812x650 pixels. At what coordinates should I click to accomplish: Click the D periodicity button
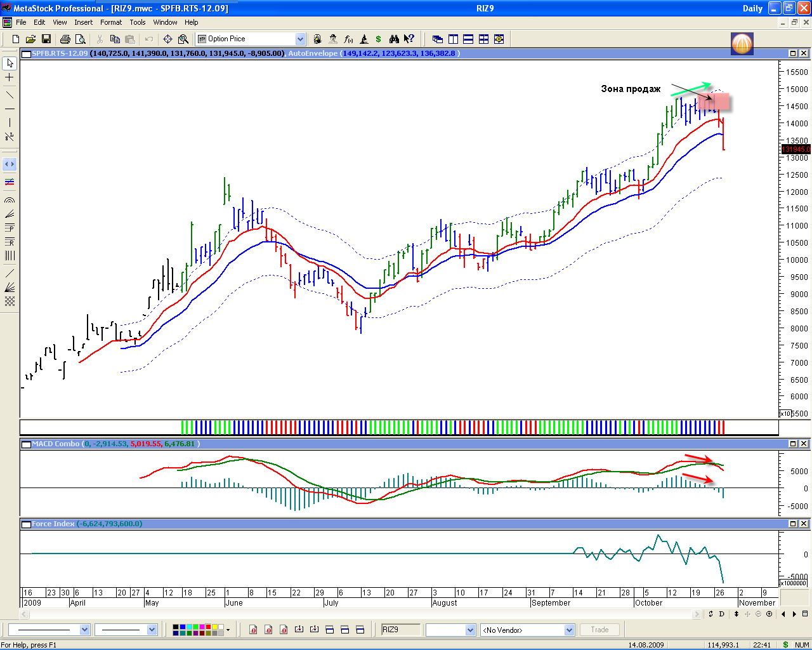[722, 614]
